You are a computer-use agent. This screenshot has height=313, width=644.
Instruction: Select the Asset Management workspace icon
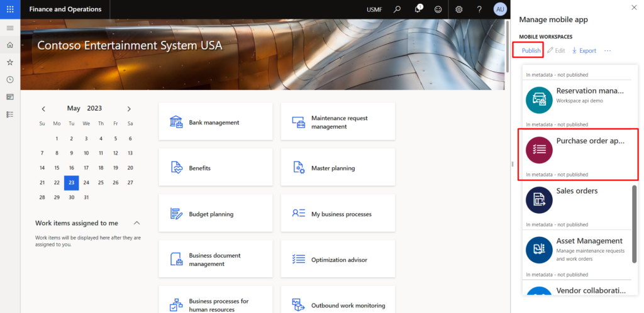[x=539, y=250]
